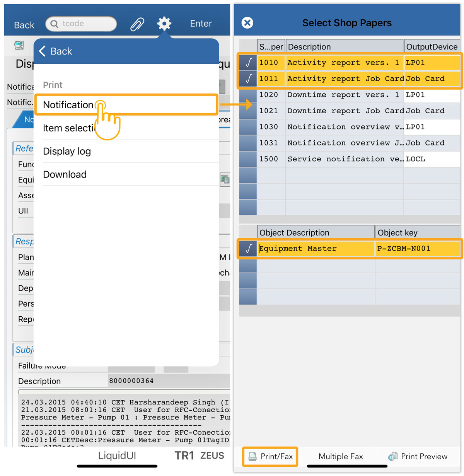Click the green spreadsheet icon beside Download

(225, 179)
